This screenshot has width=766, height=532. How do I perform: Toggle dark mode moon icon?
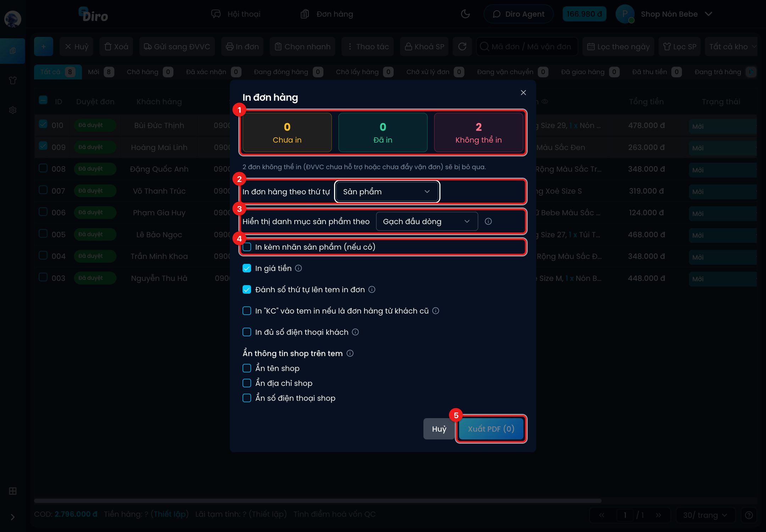465,14
